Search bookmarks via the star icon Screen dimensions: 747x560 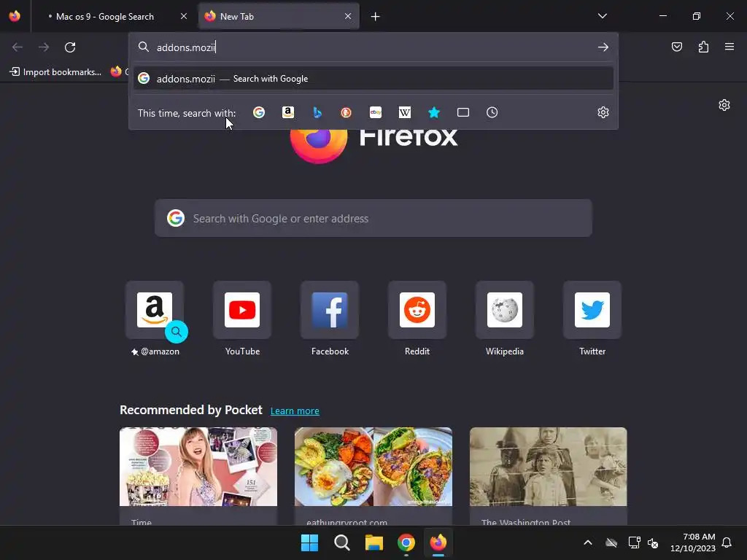(x=434, y=112)
